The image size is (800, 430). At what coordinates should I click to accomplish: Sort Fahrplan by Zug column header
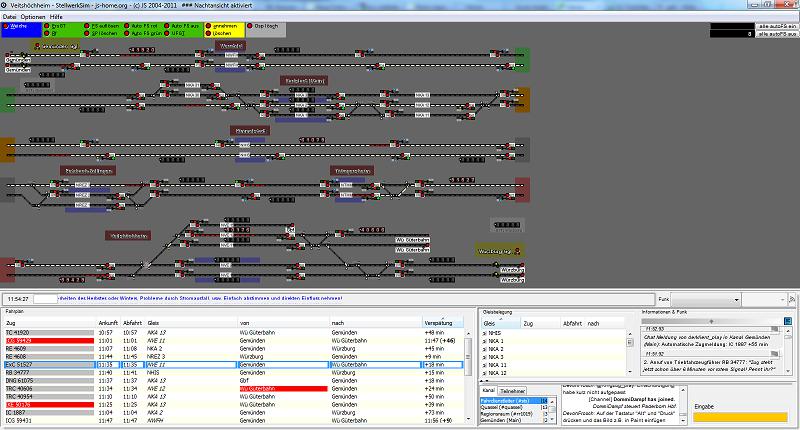pyautogui.click(x=50, y=323)
